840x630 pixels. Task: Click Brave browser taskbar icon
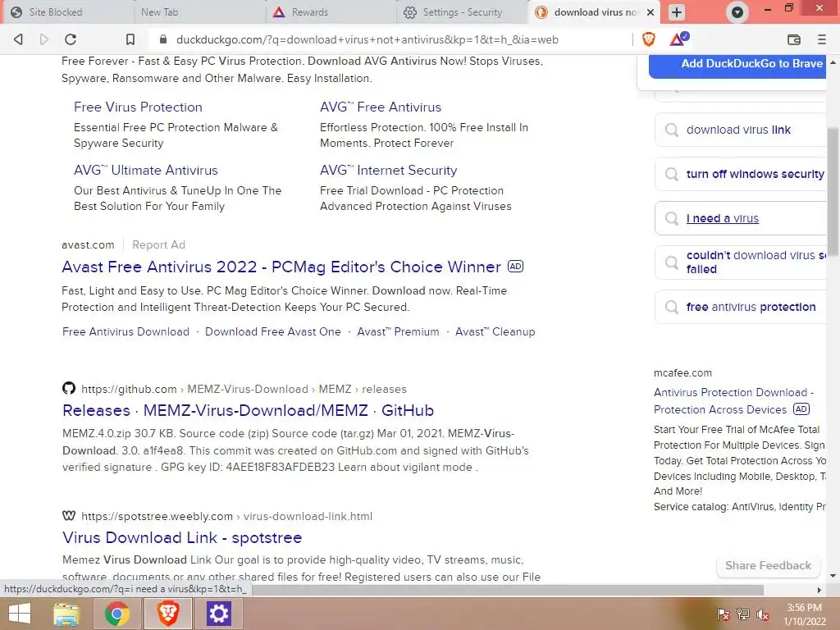[x=167, y=614]
